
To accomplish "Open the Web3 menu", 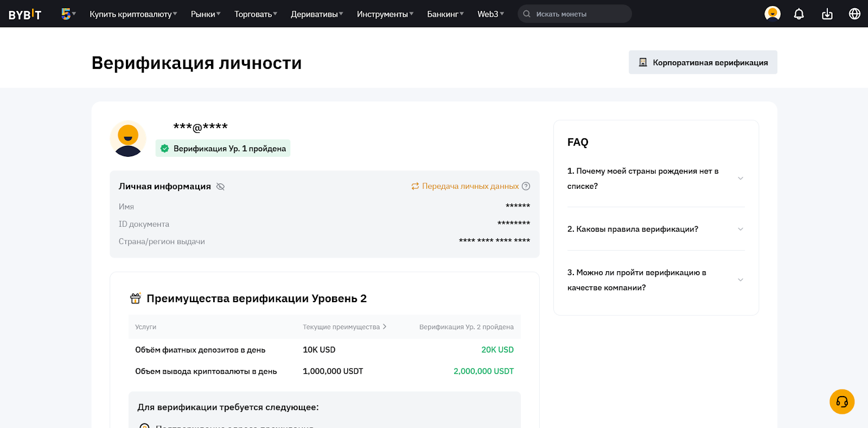I will click(x=490, y=14).
